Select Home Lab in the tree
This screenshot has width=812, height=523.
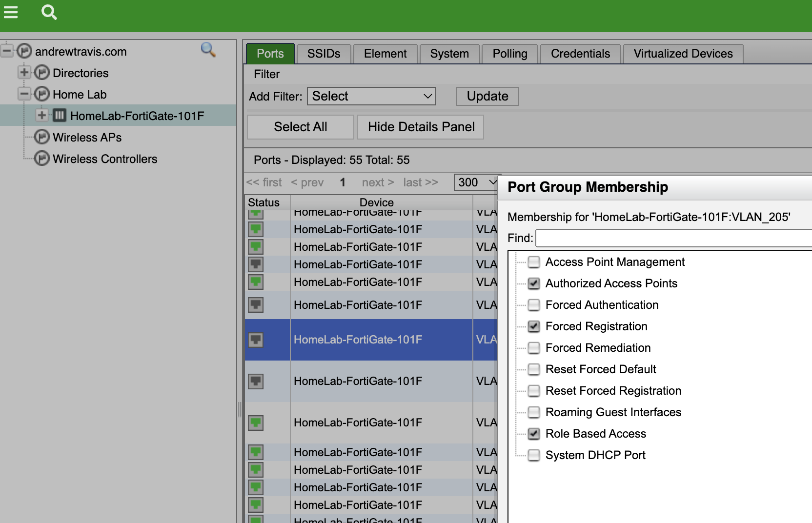point(80,95)
